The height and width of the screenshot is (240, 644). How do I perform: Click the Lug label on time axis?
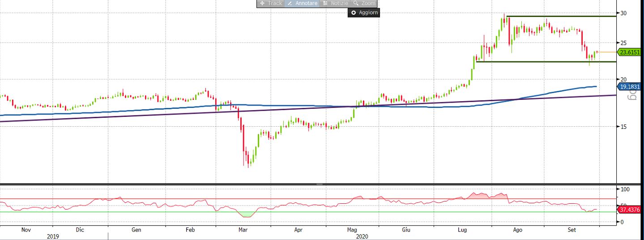coord(463,230)
